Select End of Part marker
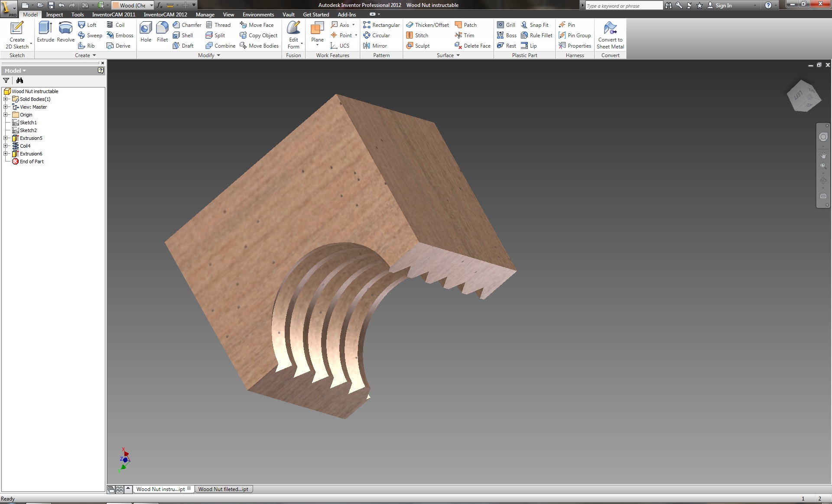 [x=28, y=162]
